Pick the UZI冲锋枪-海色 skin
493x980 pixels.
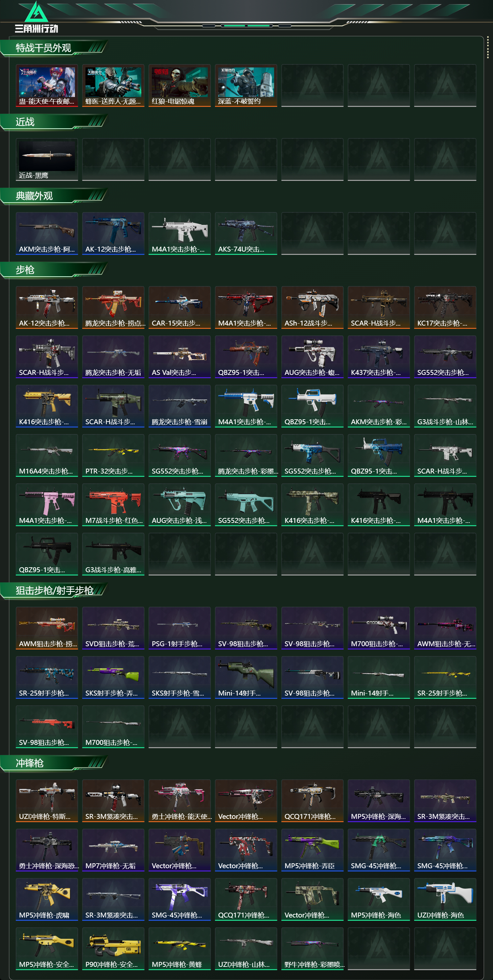pyautogui.click(x=445, y=899)
